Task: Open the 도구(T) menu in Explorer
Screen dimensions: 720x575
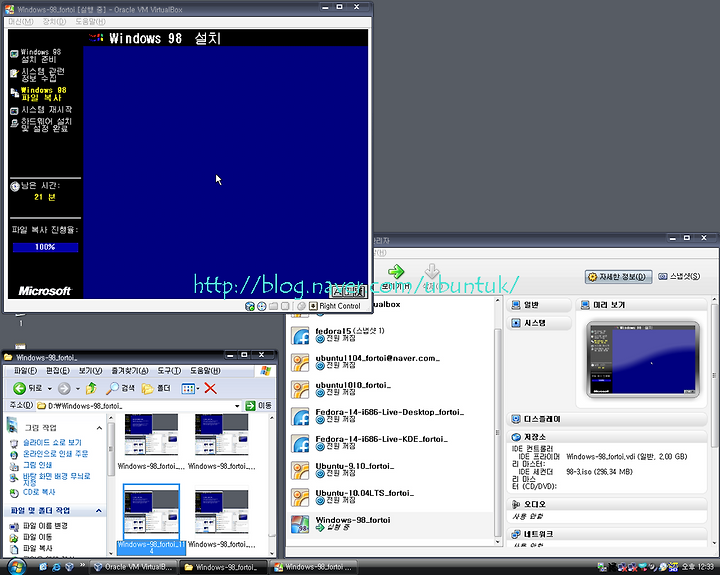Action: coord(169,371)
